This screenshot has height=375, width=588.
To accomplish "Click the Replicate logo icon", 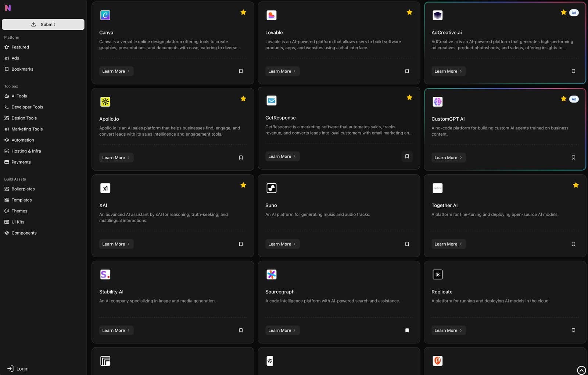I will pyautogui.click(x=438, y=274).
